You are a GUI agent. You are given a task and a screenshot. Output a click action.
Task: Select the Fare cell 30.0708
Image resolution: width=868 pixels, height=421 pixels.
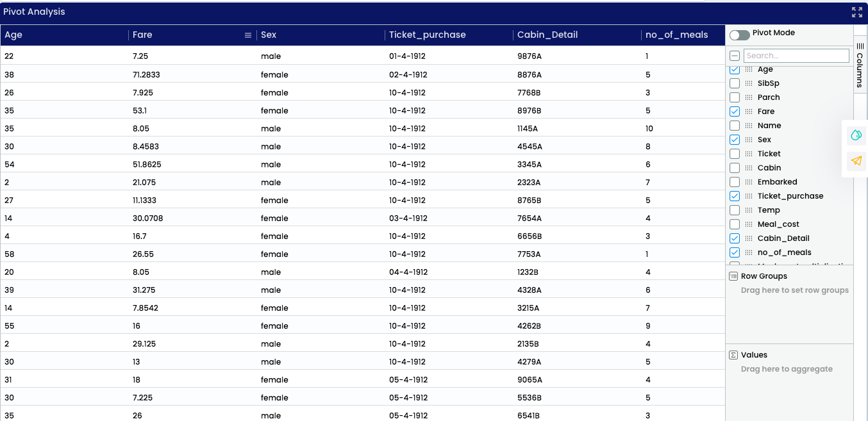[x=192, y=219]
